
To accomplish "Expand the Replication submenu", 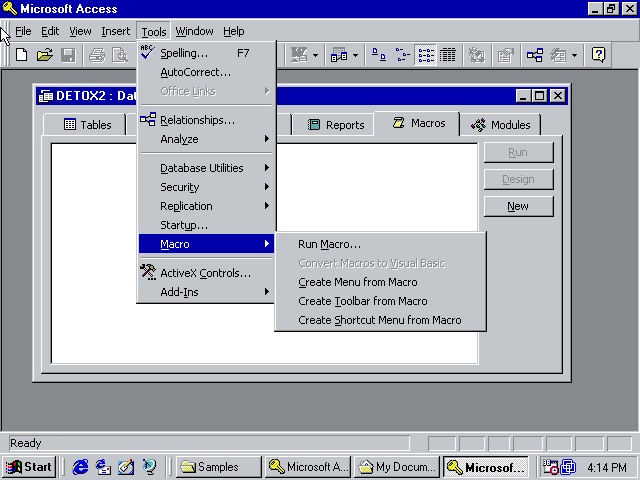I will 206,206.
